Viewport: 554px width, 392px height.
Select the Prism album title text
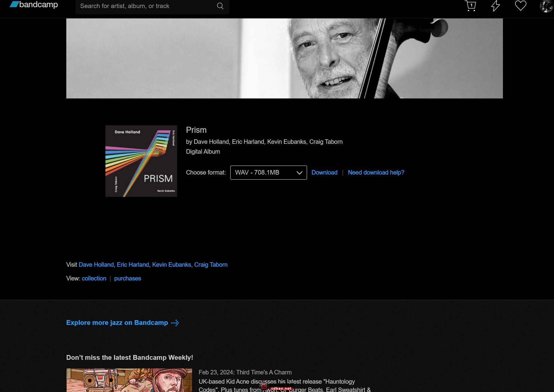click(196, 130)
